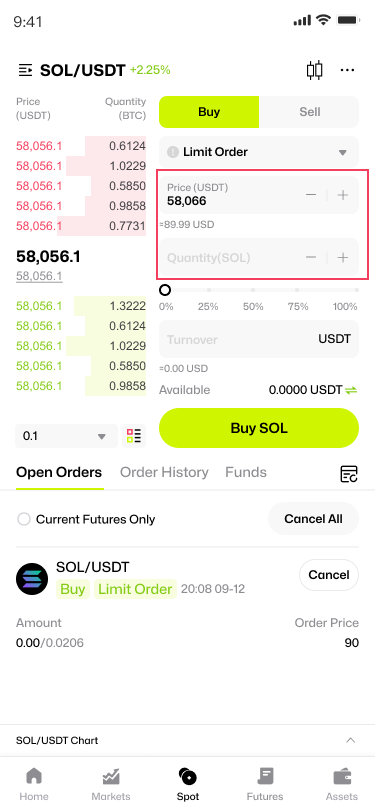Open the candlestick chart icon

[x=314, y=70]
